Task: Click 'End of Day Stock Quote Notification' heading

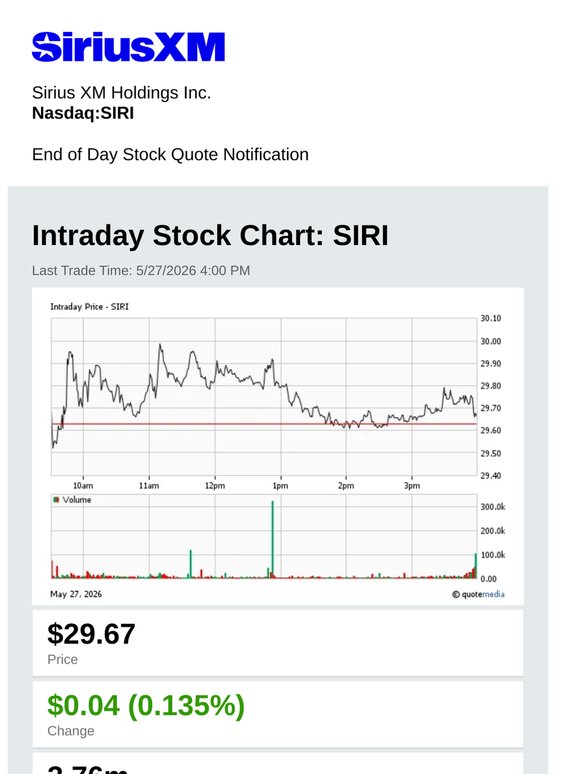Action: tap(170, 155)
